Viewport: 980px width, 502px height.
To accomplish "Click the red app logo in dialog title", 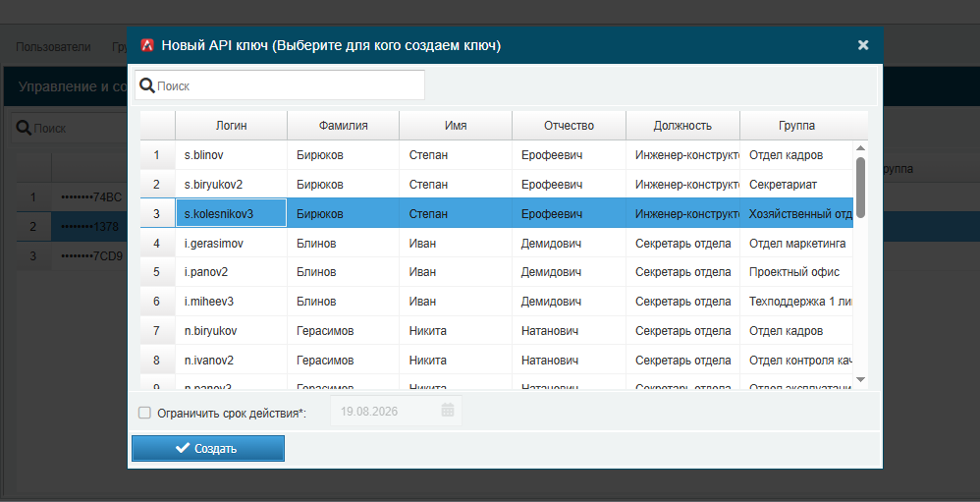I will [x=147, y=45].
